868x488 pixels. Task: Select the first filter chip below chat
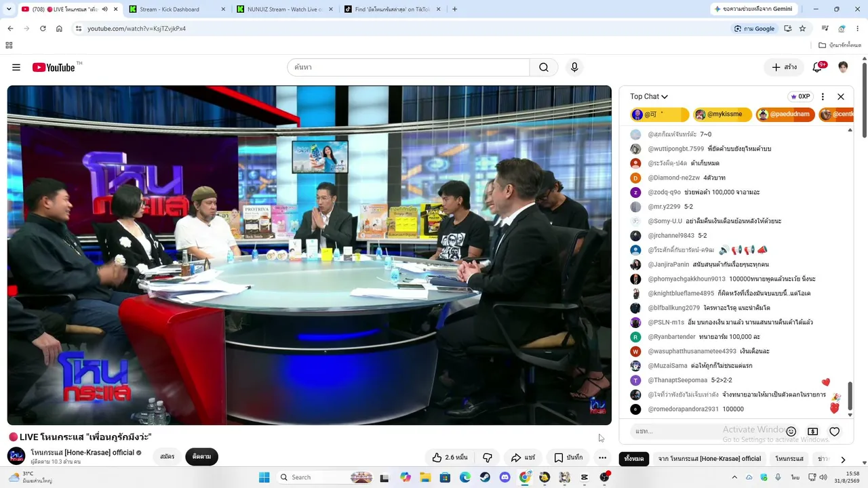pos(634,459)
